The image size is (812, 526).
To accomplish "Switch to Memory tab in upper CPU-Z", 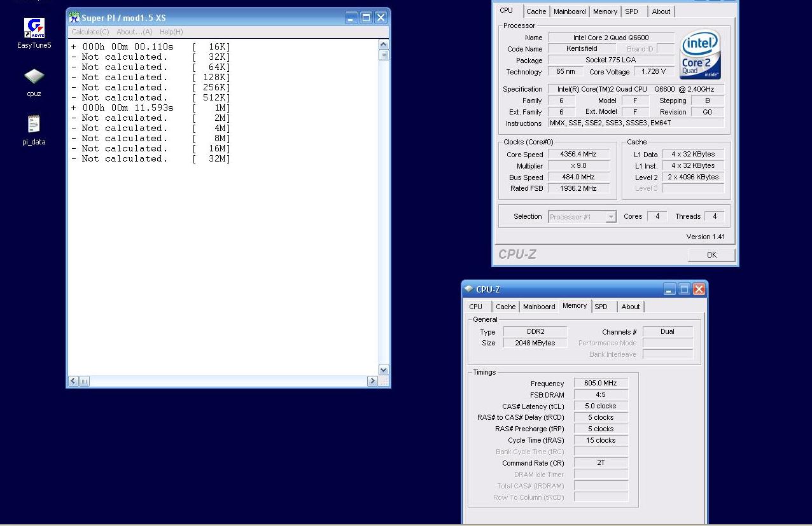I will 605,11.
